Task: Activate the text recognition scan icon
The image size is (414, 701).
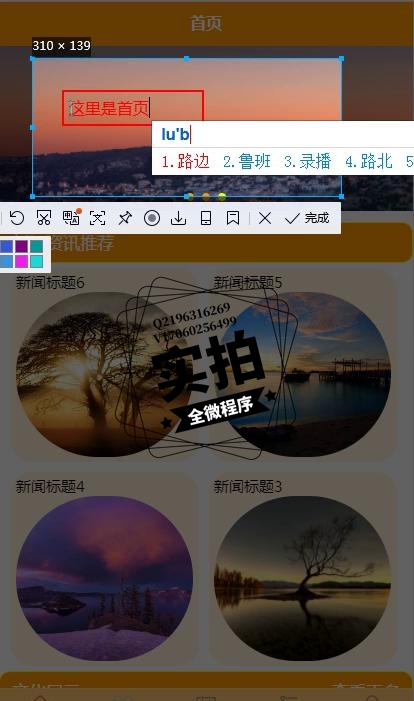Action: (x=97, y=218)
